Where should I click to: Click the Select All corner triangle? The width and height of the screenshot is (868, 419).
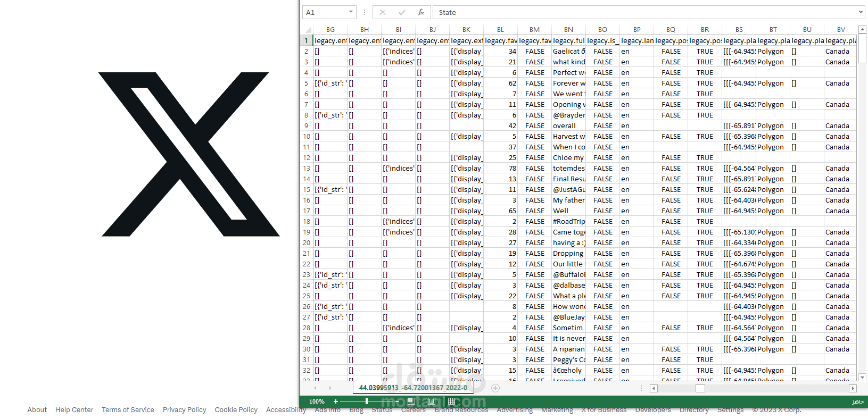point(308,30)
